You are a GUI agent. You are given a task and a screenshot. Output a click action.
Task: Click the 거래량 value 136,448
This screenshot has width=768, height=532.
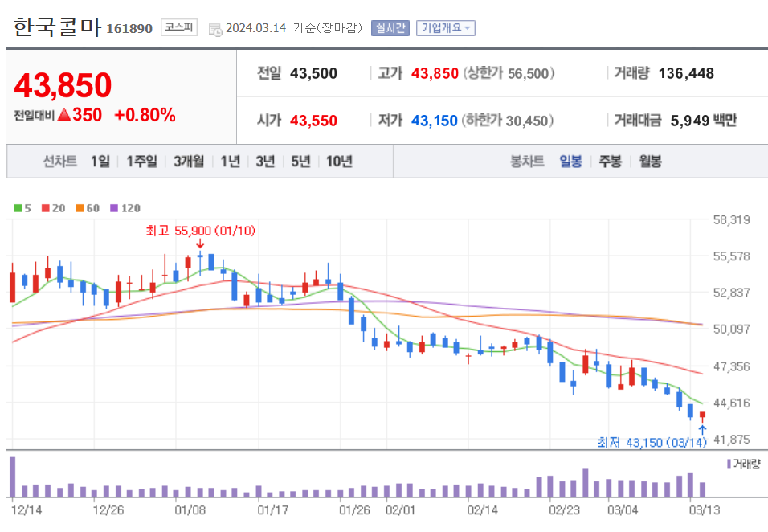click(686, 73)
